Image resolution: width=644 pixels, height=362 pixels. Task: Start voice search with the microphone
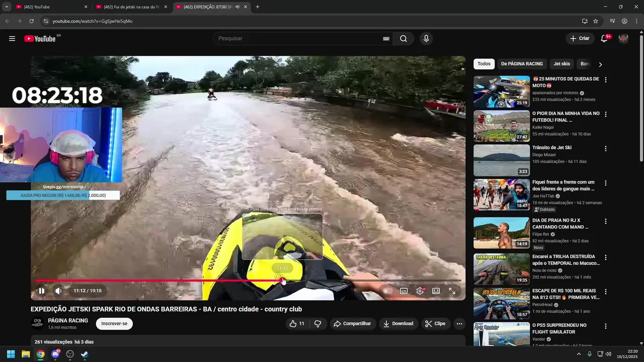[x=426, y=39]
